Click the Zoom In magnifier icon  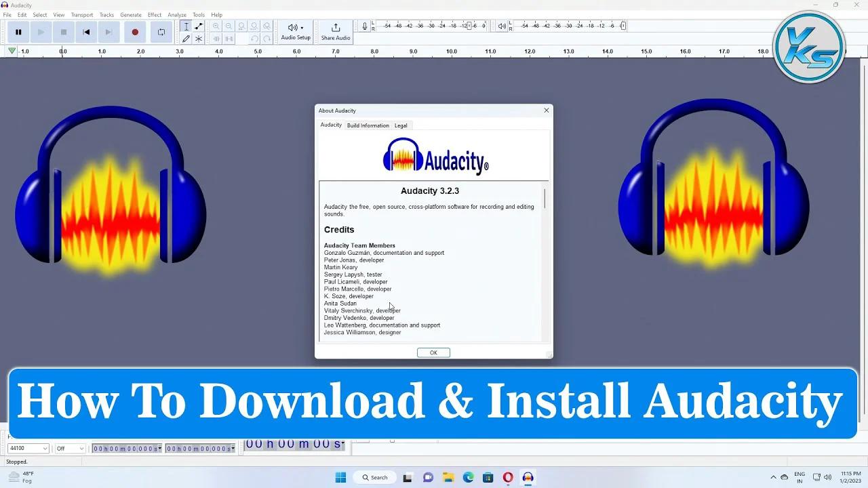point(216,26)
